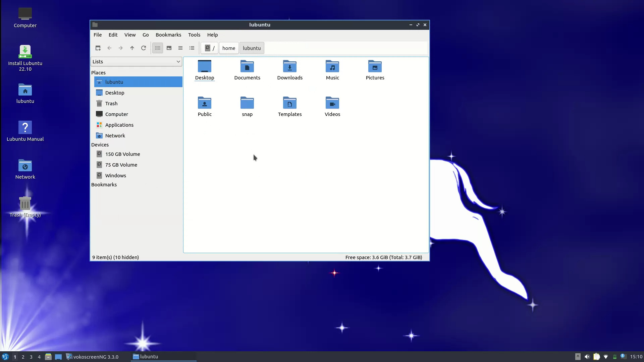Navigate up to the parent directory
Image resolution: width=644 pixels, height=362 pixels.
[132, 48]
